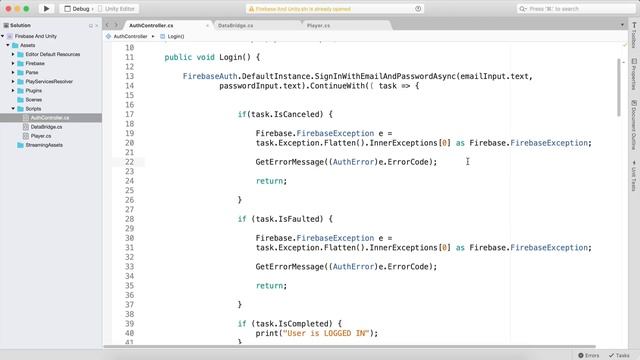The height and width of the screenshot is (360, 640).
Task: Click the Tasks button in status bar
Action: click(619, 356)
